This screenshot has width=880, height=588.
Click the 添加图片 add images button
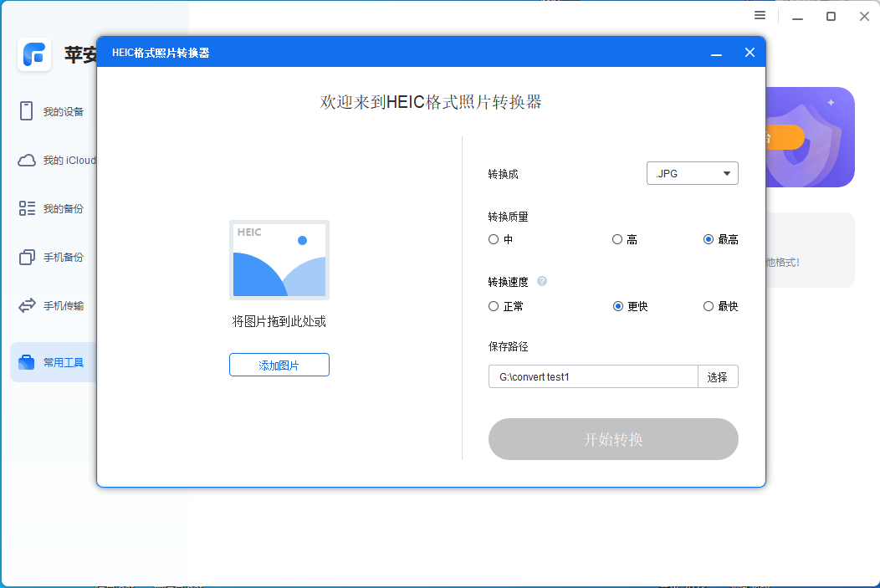(x=279, y=365)
